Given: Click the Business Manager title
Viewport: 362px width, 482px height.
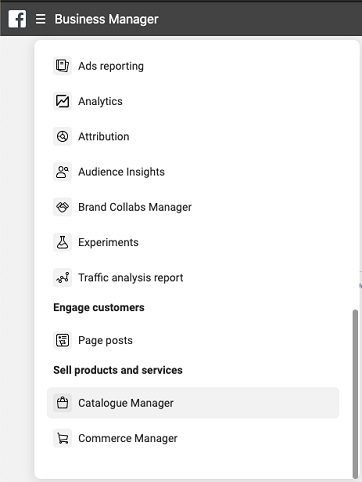Looking at the screenshot, I should (x=107, y=19).
